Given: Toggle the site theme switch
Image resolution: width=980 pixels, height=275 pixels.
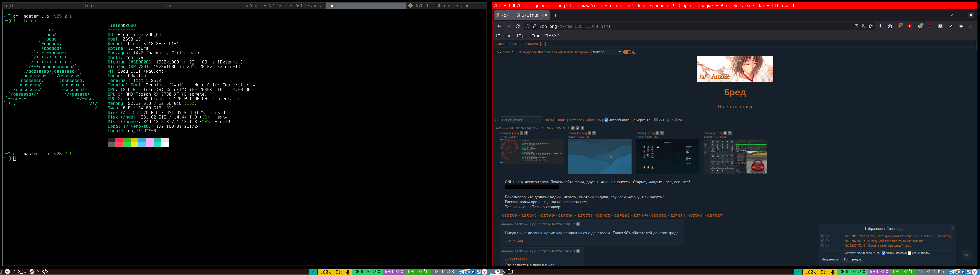Looking at the screenshot, I should (x=627, y=53).
